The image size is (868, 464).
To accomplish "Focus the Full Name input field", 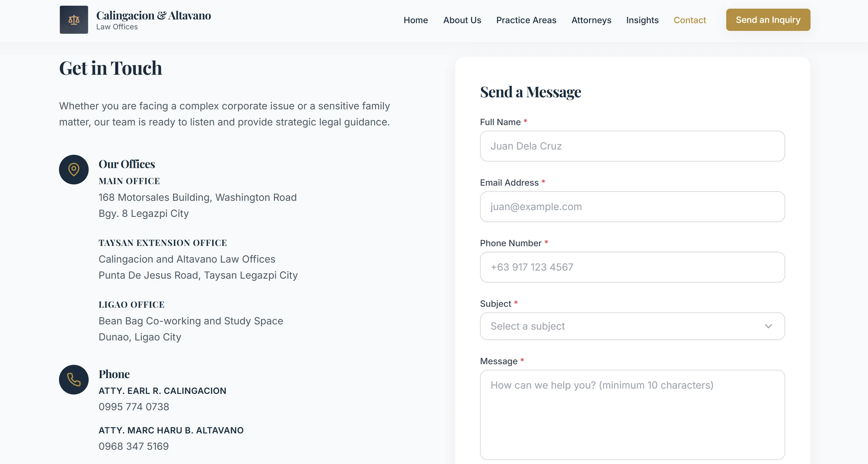I will tap(632, 146).
